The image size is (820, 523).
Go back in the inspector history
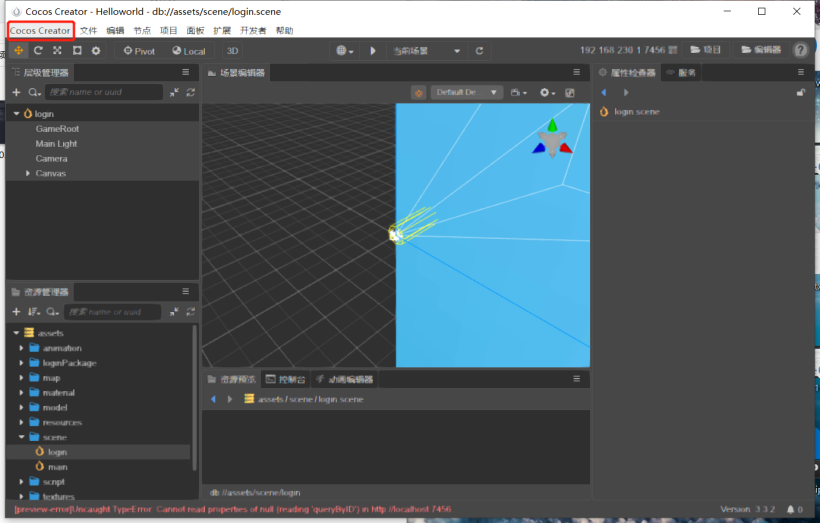(x=603, y=93)
